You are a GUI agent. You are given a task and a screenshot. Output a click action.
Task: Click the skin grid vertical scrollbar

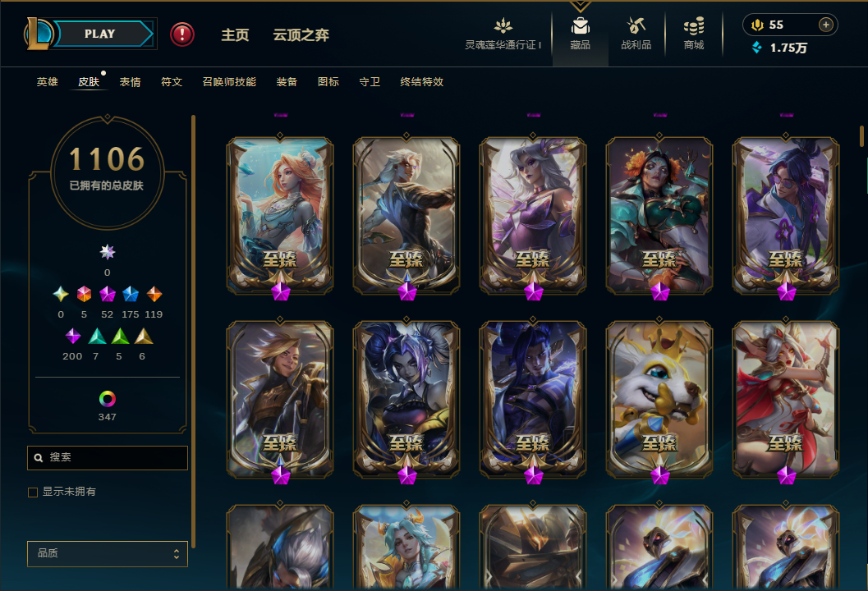click(x=861, y=136)
